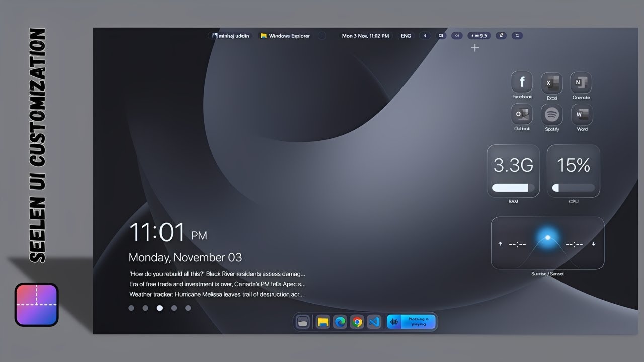Open the Facebook shortcut icon
Image resolution: width=644 pixels, height=362 pixels.
[522, 82]
